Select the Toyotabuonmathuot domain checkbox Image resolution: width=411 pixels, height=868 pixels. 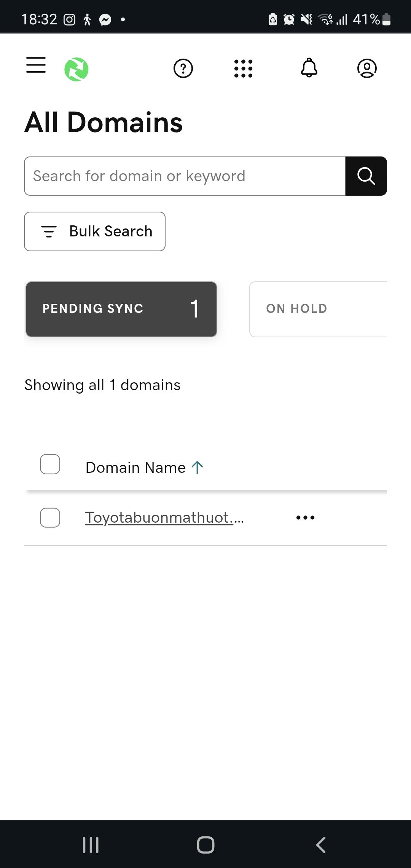tap(50, 518)
